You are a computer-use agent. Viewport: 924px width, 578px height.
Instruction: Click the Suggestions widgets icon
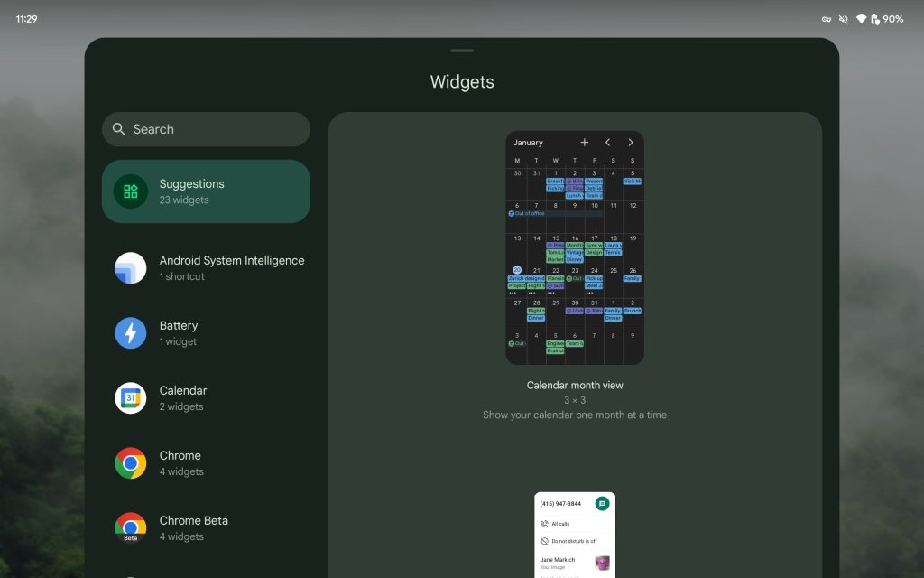[131, 191]
